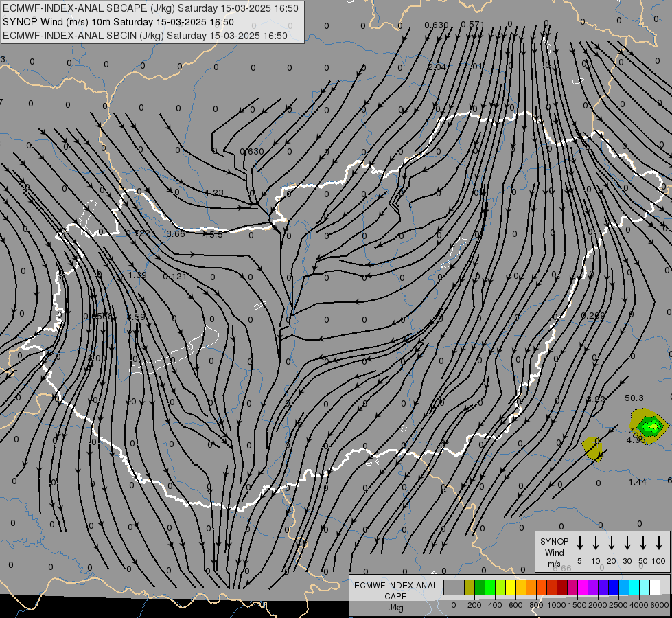Click the 100 m/s wind arrow in legend
The width and height of the screenshot is (672, 618).
coord(659,543)
